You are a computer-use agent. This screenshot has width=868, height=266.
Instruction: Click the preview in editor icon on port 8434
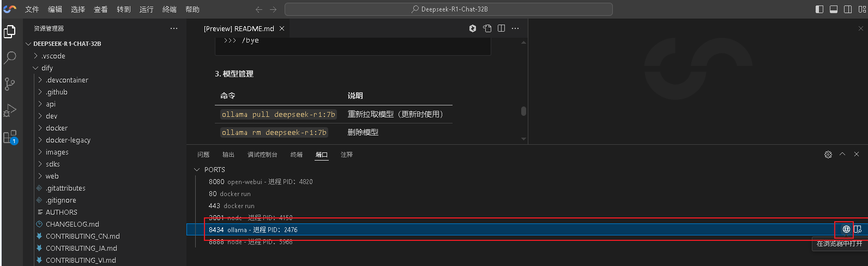858,229
